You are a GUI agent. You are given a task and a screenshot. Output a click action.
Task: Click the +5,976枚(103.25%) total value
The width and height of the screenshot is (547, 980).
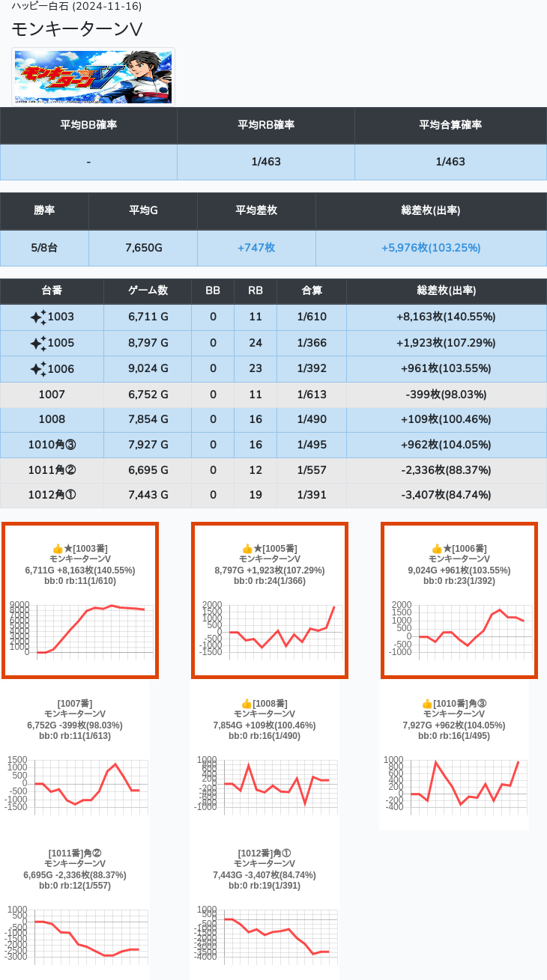click(431, 248)
